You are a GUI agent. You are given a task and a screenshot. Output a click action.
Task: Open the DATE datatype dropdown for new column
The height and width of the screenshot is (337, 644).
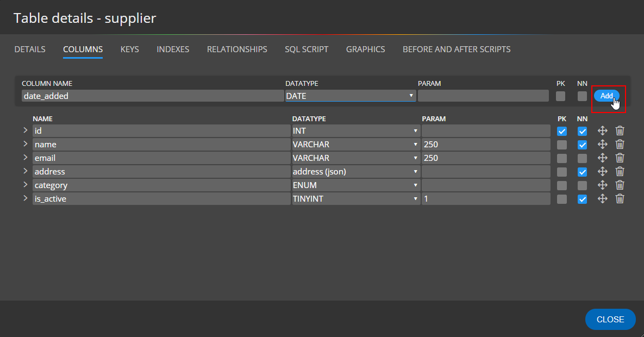[351, 96]
